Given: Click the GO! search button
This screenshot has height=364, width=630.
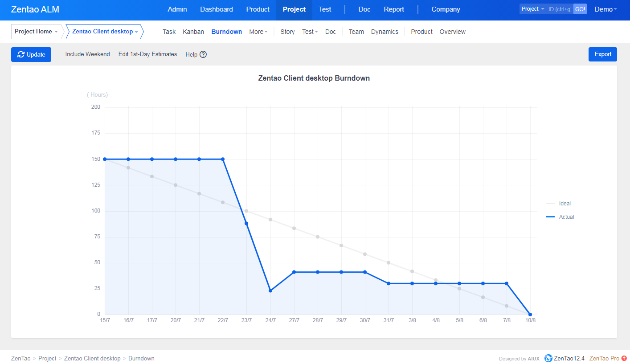Looking at the screenshot, I should tap(580, 9).
